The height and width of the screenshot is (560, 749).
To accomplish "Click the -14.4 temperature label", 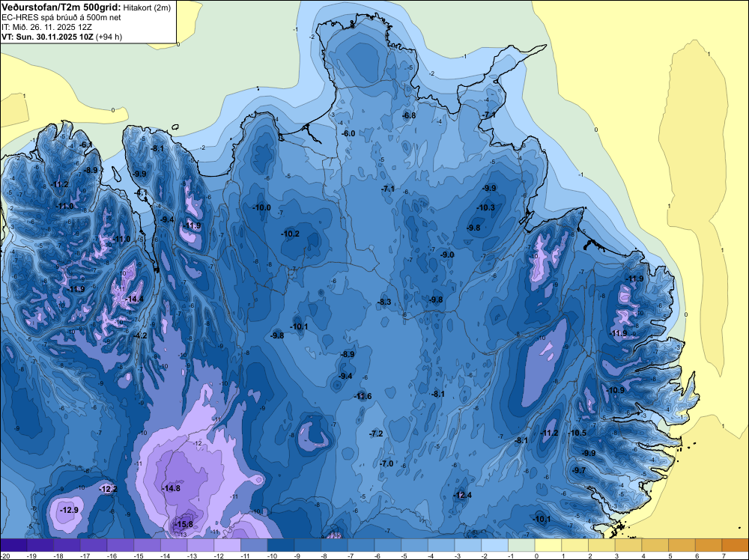I will 134,299.
